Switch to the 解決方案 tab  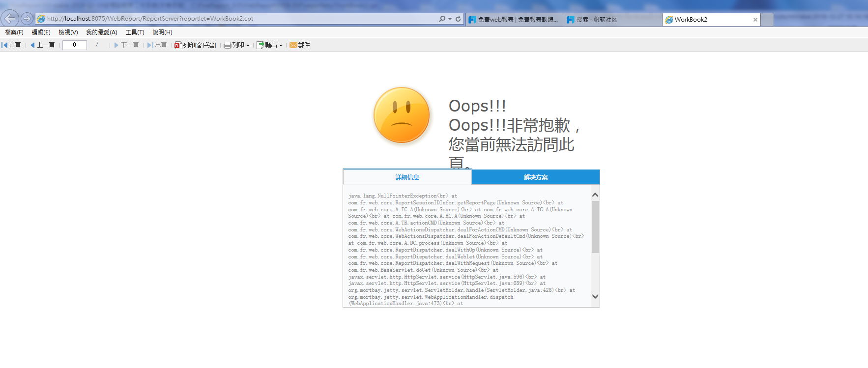click(x=536, y=177)
